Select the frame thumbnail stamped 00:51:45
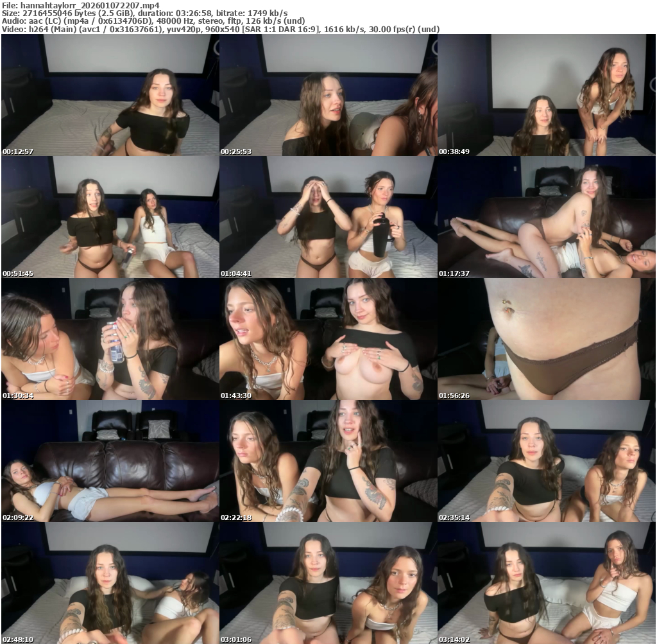 (x=110, y=217)
